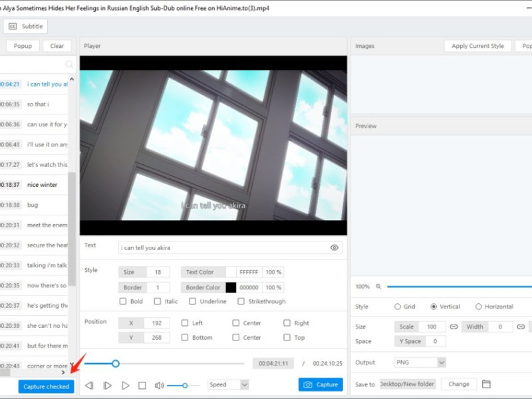Enable the Underline checkbox
This screenshot has width=532, height=399.
click(x=192, y=301)
